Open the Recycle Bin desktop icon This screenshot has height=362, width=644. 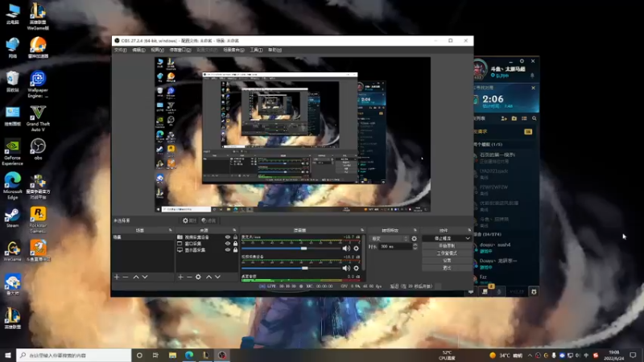[x=12, y=81]
